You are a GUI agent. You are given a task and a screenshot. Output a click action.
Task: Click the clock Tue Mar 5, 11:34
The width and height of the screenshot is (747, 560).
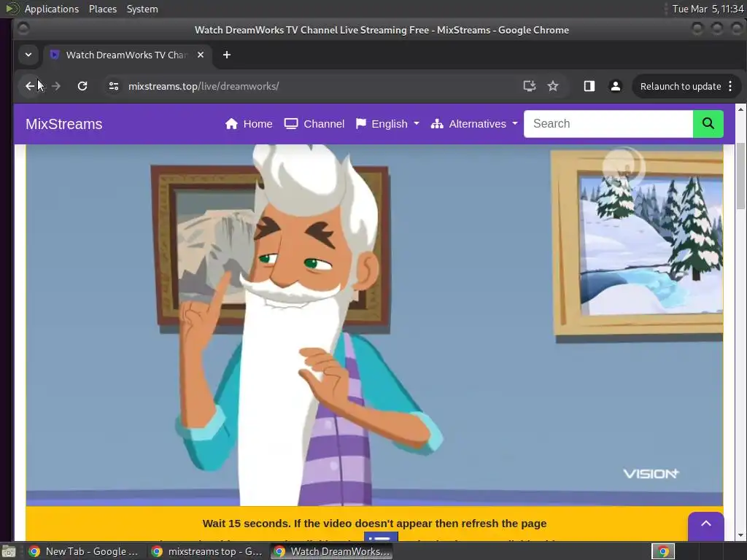coord(708,9)
